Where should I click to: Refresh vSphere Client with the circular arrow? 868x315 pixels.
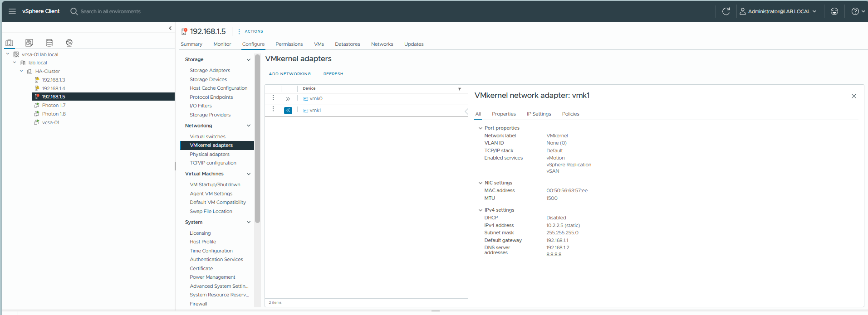point(726,11)
